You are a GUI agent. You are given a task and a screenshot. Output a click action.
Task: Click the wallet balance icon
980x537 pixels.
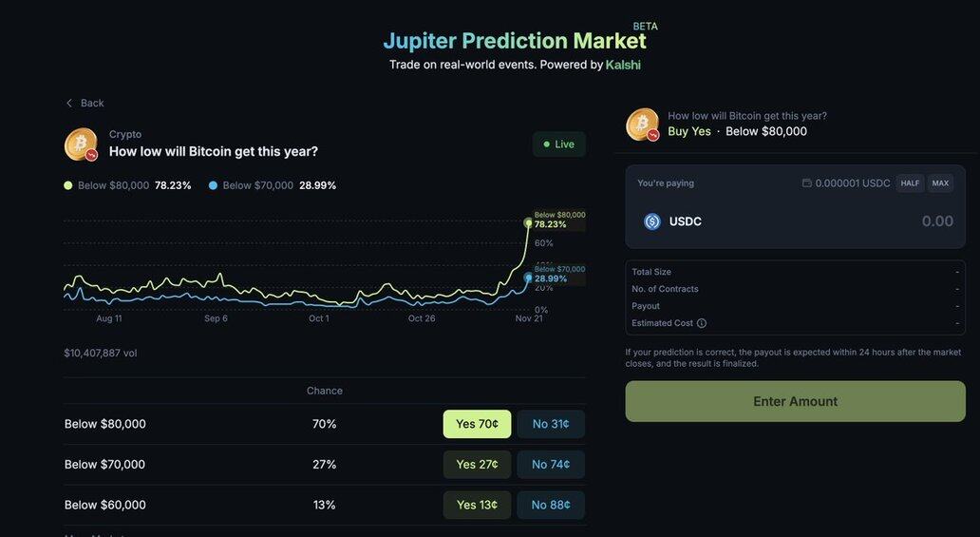pyautogui.click(x=806, y=183)
